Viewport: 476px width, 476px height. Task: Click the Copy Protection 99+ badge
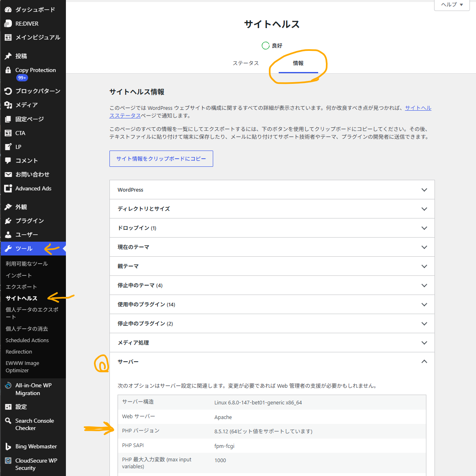(22, 78)
